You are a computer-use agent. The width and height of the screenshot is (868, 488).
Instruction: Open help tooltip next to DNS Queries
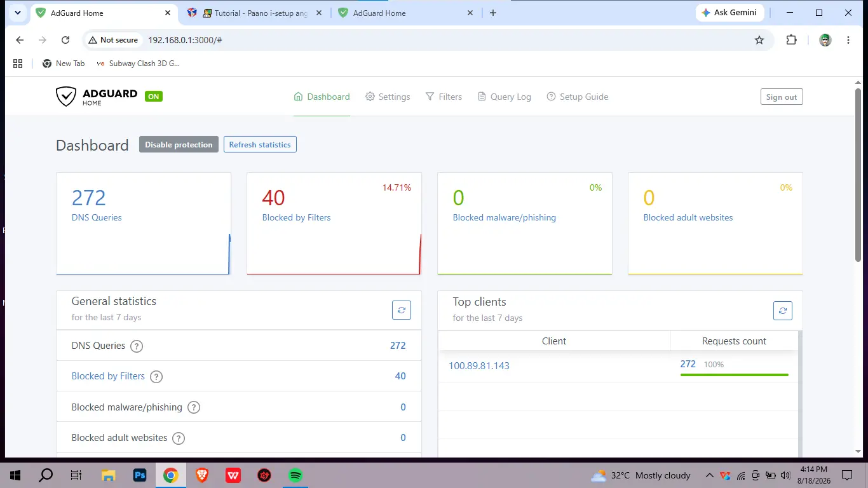click(x=137, y=346)
